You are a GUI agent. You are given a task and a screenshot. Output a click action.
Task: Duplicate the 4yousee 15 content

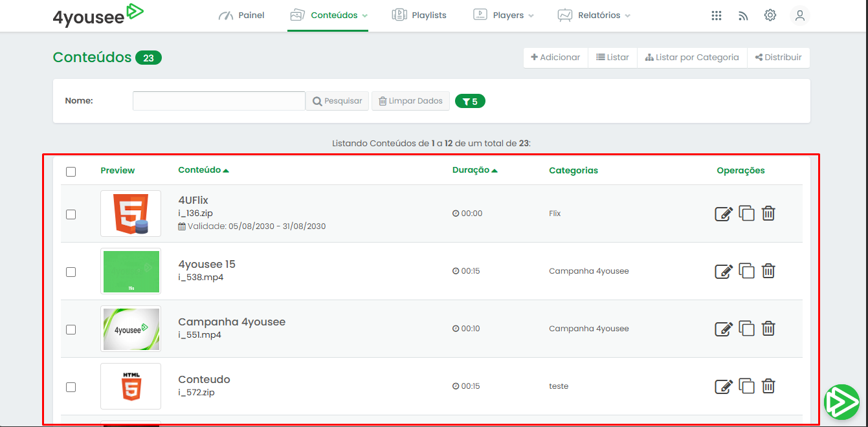[747, 270]
